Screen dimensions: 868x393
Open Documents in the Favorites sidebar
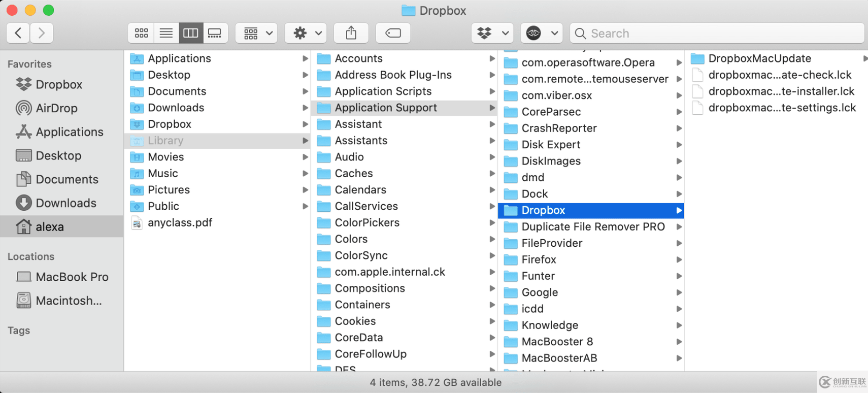click(62, 179)
